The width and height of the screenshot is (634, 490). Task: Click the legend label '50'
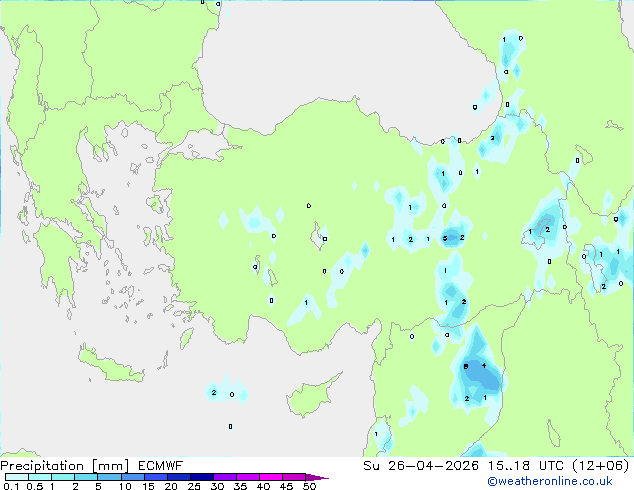click(x=309, y=486)
